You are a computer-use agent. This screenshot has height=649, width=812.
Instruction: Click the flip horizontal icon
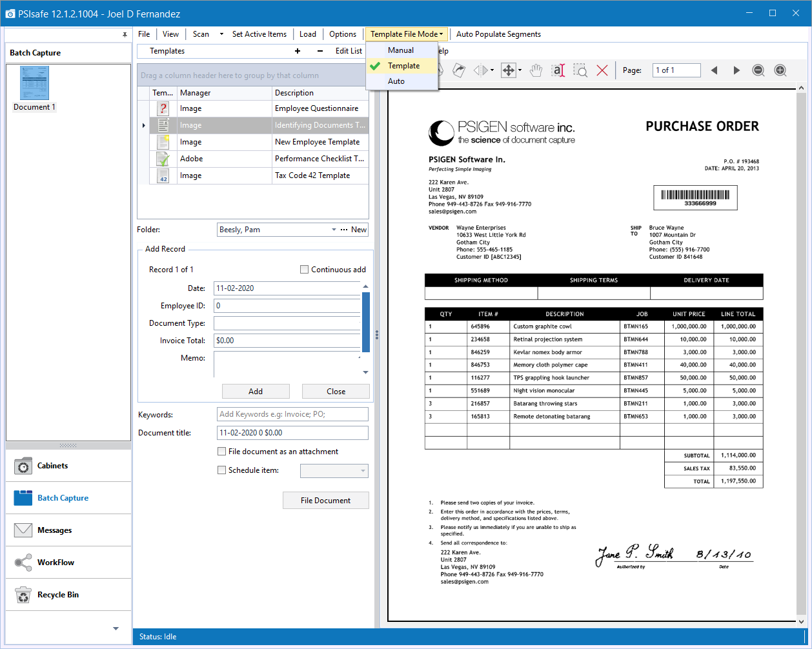481,70
